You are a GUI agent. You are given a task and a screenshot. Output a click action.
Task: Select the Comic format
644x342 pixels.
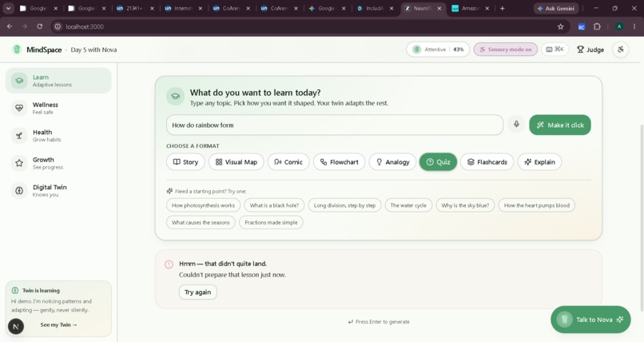point(288,161)
